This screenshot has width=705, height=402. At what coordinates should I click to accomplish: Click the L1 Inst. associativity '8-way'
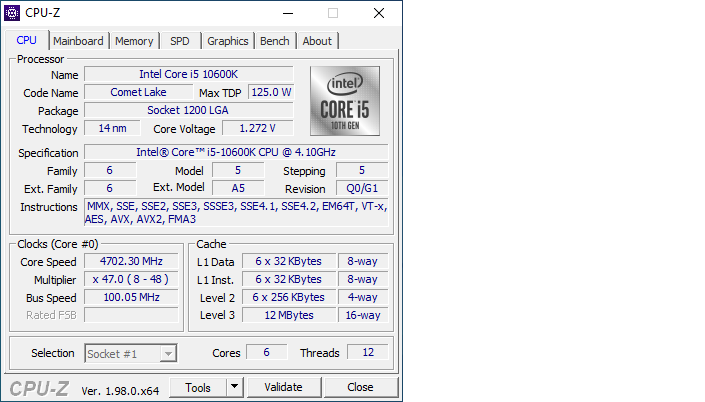tap(362, 279)
